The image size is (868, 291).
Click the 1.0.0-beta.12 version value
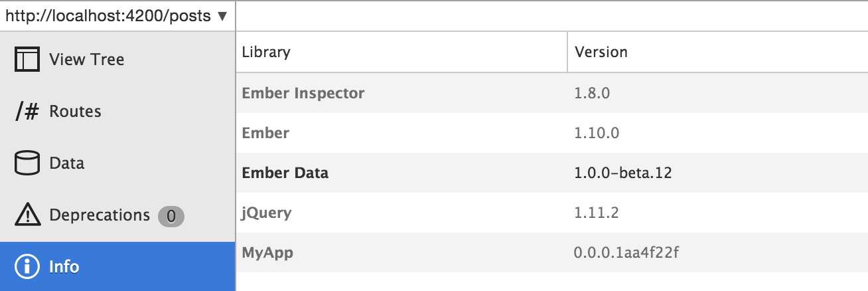coord(623,173)
